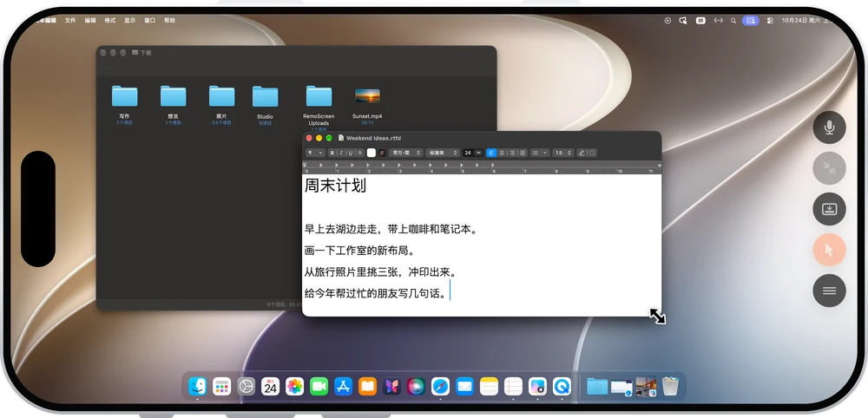Open FaceTime from the Dock

pyautogui.click(x=319, y=387)
